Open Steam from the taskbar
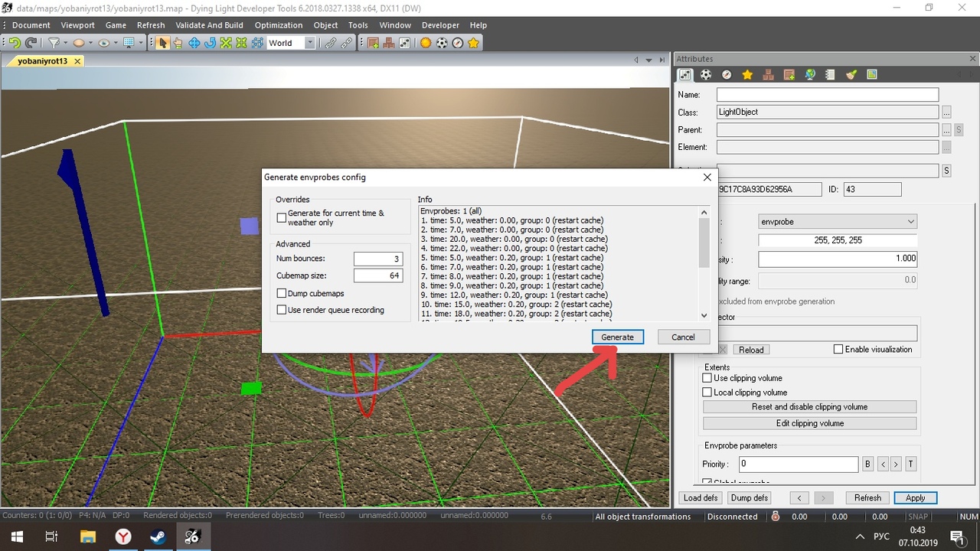 tap(158, 536)
